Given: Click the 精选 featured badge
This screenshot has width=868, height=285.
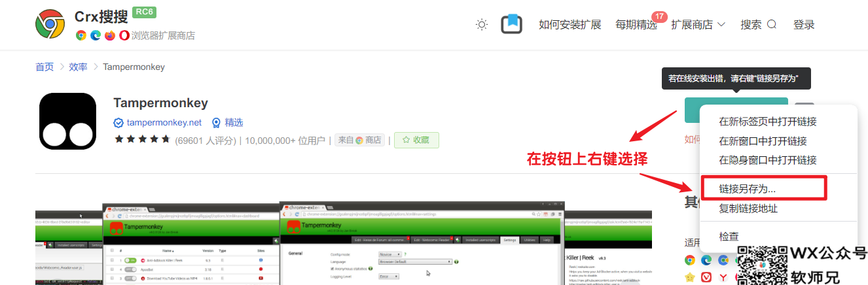Looking at the screenshot, I should [227, 122].
